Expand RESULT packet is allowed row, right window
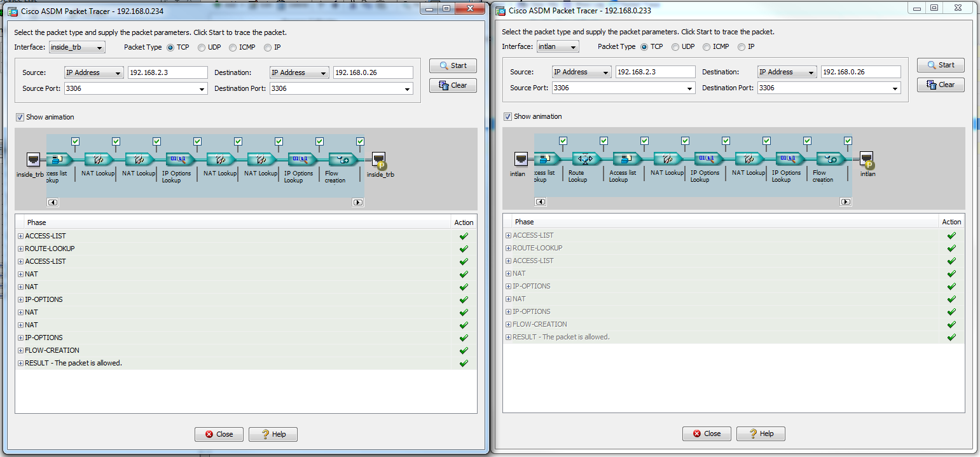Screen dimensions: 980x457 click(x=508, y=337)
